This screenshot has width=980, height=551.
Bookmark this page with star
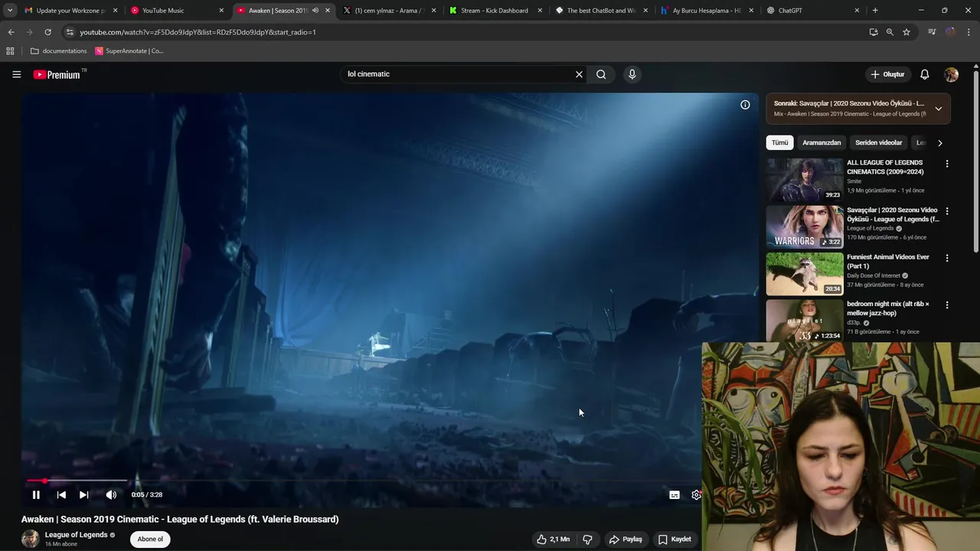(906, 32)
